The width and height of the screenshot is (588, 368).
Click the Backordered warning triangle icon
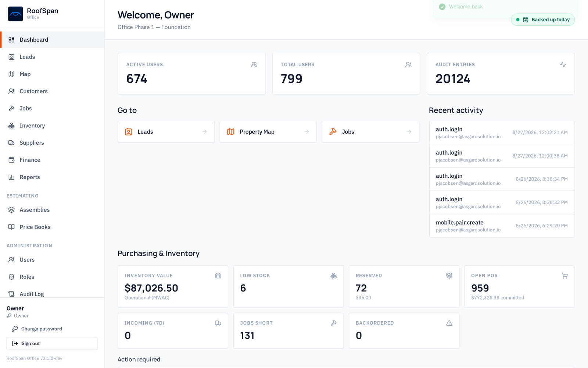point(449,323)
